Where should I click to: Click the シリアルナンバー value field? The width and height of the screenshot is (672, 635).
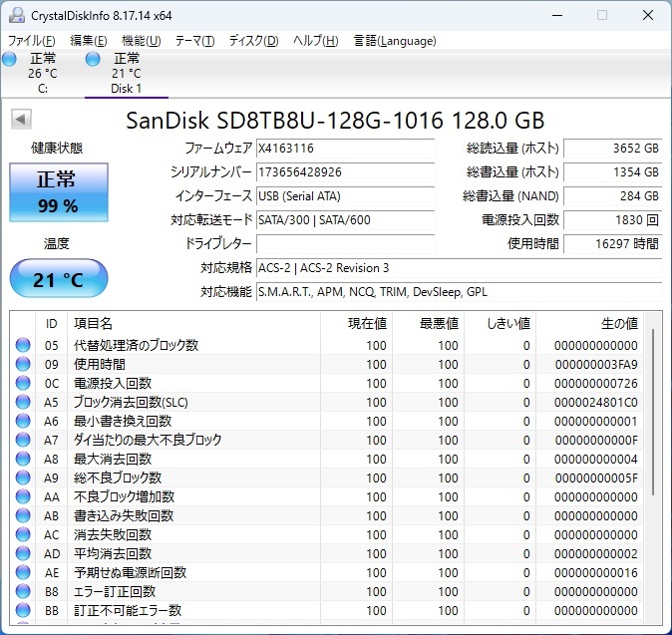point(345,172)
